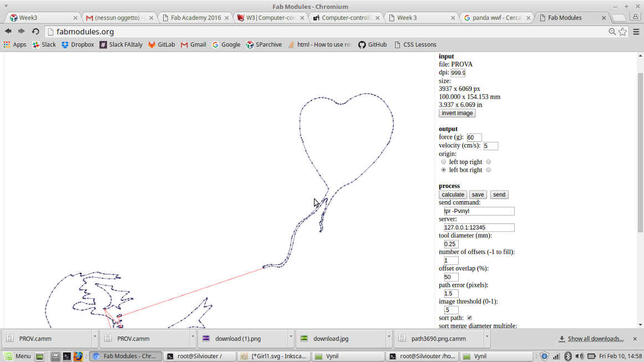Image resolution: width=644 pixels, height=362 pixels.
Task: Click the browser forward arrow
Action: [22, 31]
